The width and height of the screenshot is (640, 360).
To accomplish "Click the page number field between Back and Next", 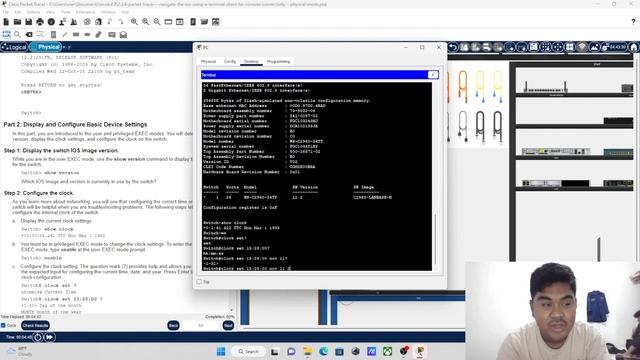I will (x=201, y=325).
